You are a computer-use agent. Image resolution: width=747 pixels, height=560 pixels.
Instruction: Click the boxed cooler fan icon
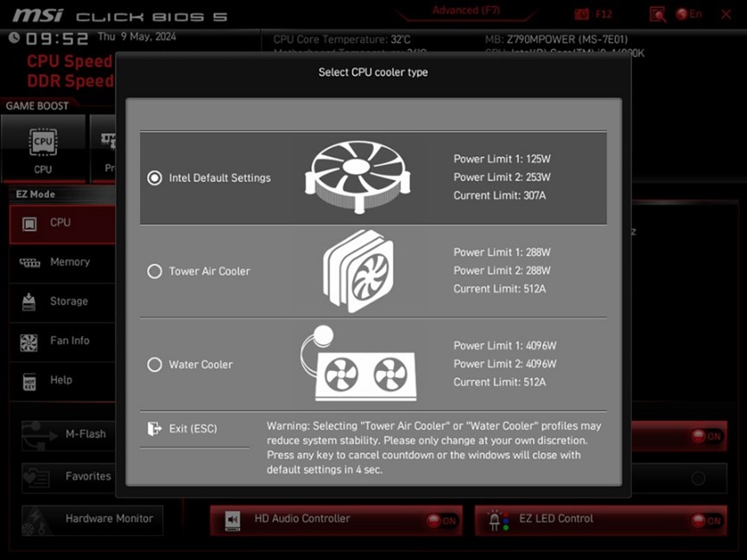pos(358,177)
